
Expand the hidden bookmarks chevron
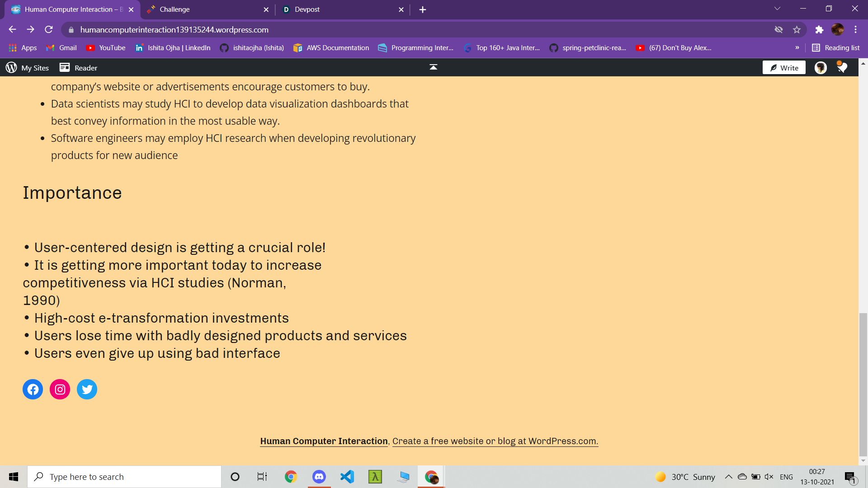pyautogui.click(x=797, y=48)
